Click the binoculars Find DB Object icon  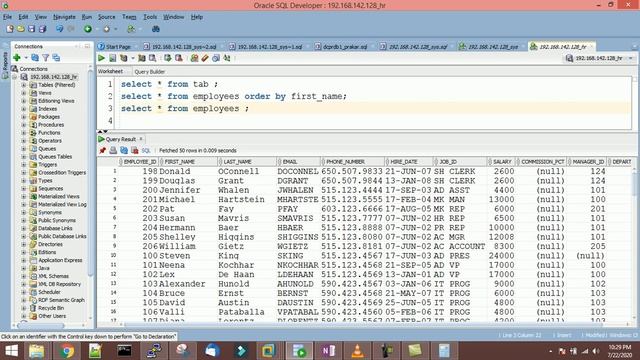155,29
